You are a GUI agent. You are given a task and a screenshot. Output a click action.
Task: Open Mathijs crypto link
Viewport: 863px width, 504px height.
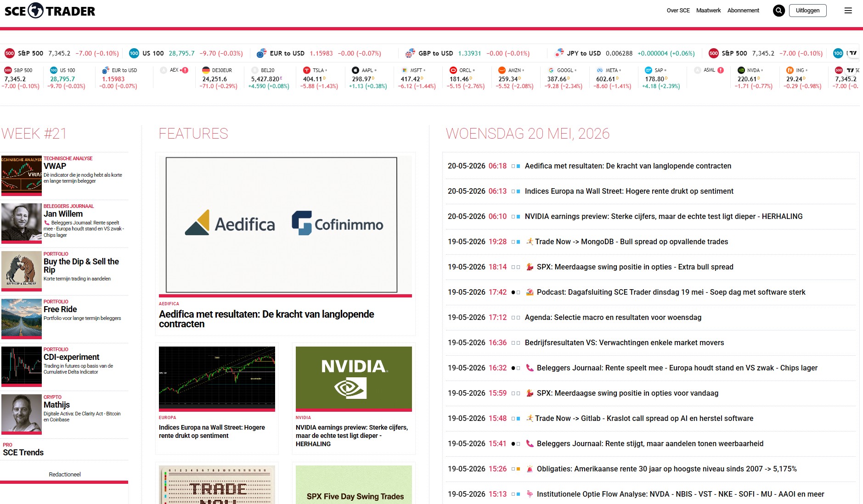56,405
